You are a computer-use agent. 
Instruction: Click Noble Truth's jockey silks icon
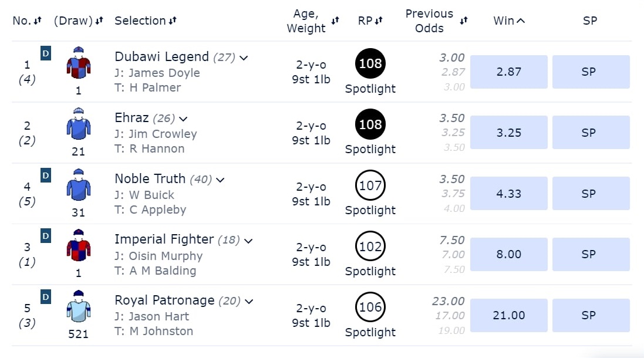pos(79,185)
